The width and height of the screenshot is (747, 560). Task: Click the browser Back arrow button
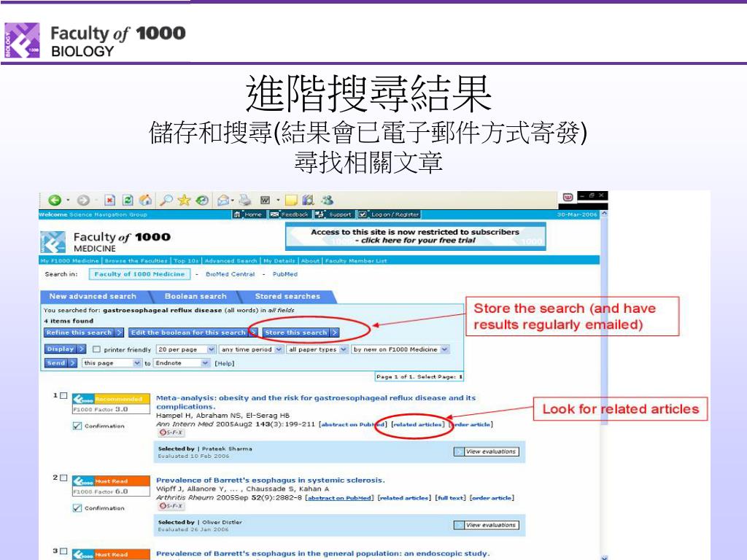tap(55, 201)
